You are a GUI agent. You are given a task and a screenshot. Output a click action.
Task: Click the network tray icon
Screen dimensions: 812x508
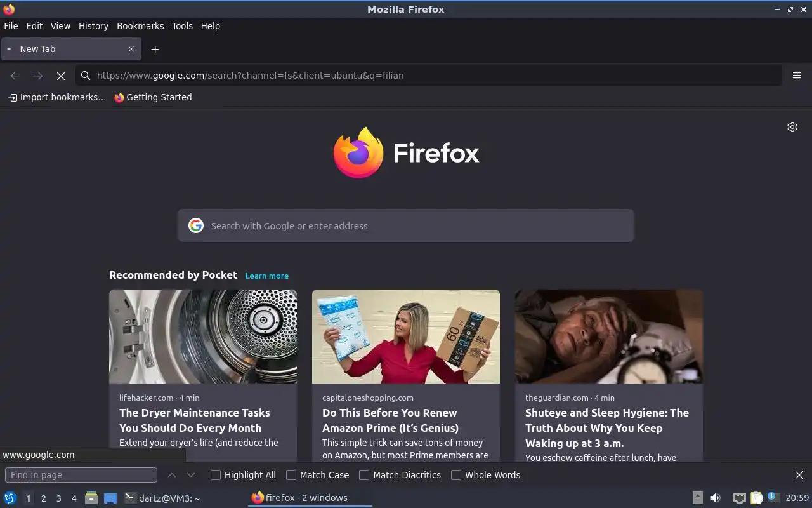[739, 498]
